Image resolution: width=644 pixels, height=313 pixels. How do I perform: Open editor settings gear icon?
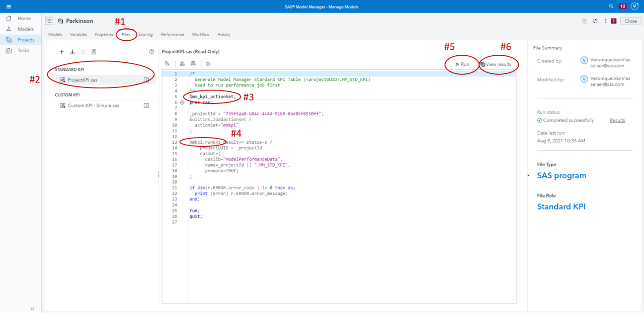coord(208,64)
